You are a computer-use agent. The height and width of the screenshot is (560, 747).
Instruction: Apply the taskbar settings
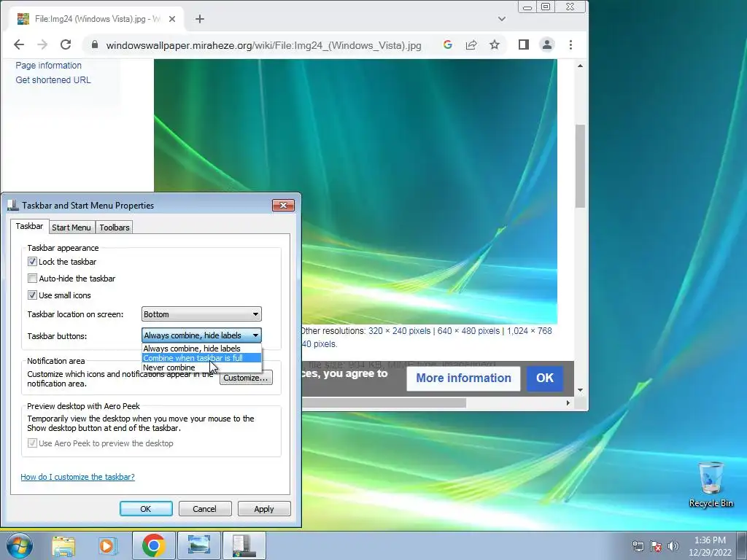[264, 508]
